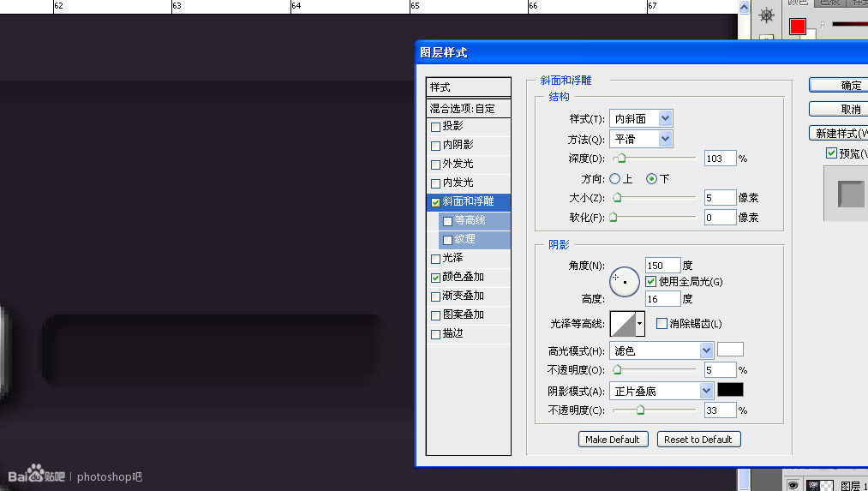Click the 角度 field showing 150
Image resolution: width=868 pixels, height=491 pixels.
(662, 265)
